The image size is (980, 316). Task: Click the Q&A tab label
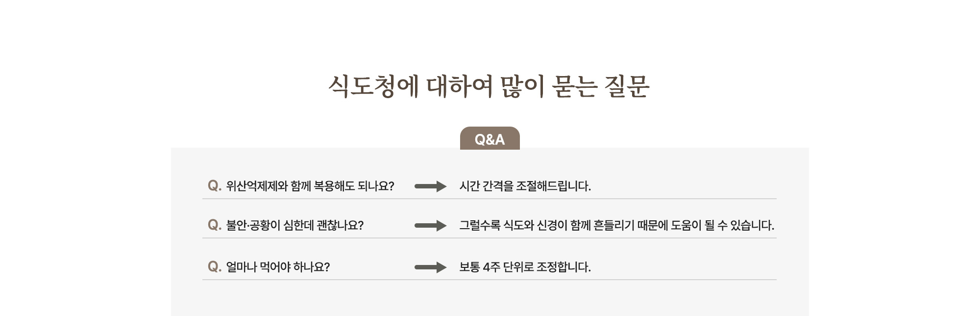[x=490, y=139]
